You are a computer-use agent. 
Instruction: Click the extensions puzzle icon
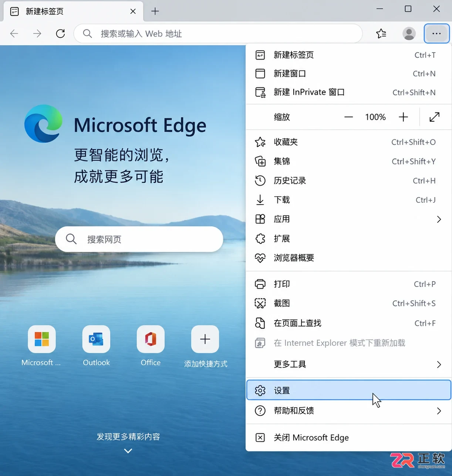click(260, 239)
